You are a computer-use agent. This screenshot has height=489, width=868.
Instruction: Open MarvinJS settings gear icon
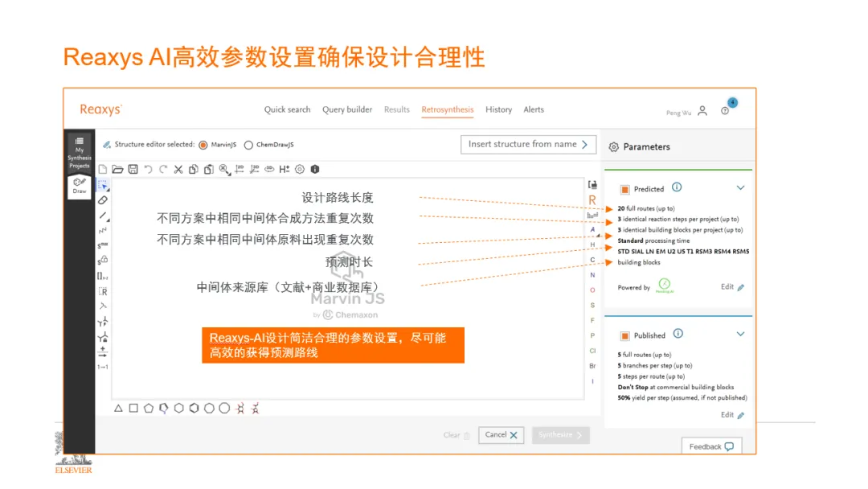(300, 170)
